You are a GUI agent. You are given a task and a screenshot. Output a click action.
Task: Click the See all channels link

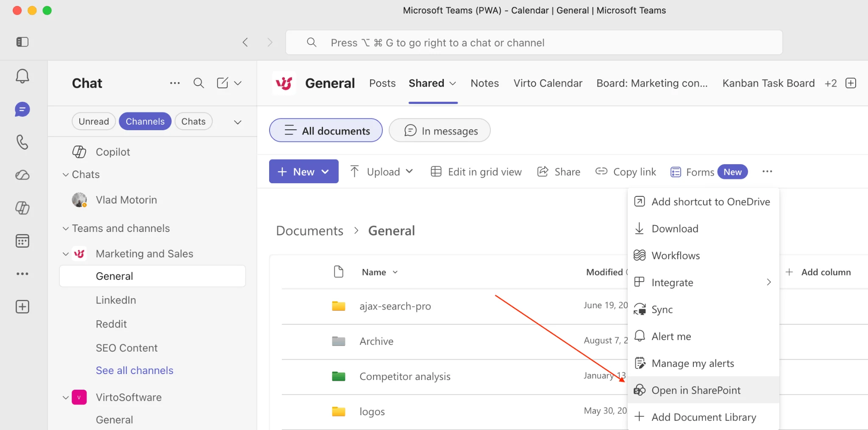tap(134, 370)
